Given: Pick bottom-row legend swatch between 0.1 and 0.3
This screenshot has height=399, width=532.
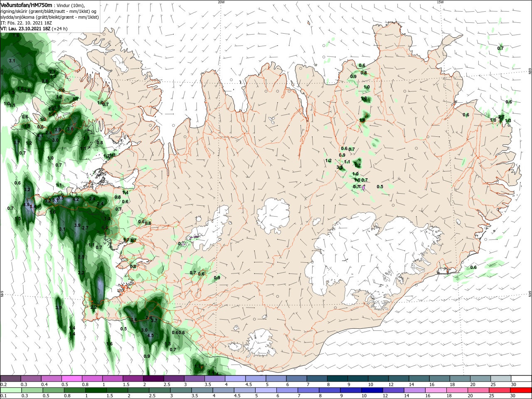Looking at the screenshot, I should [x=11, y=391].
